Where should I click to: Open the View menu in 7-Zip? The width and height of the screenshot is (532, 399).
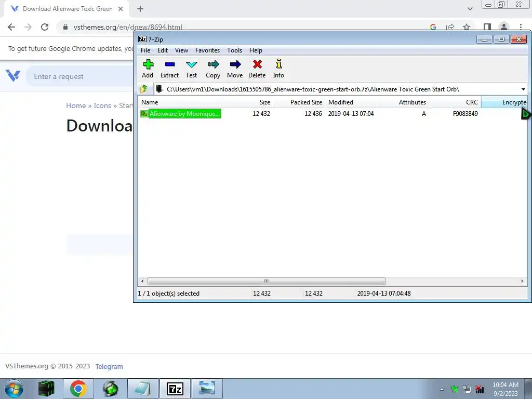coord(181,50)
